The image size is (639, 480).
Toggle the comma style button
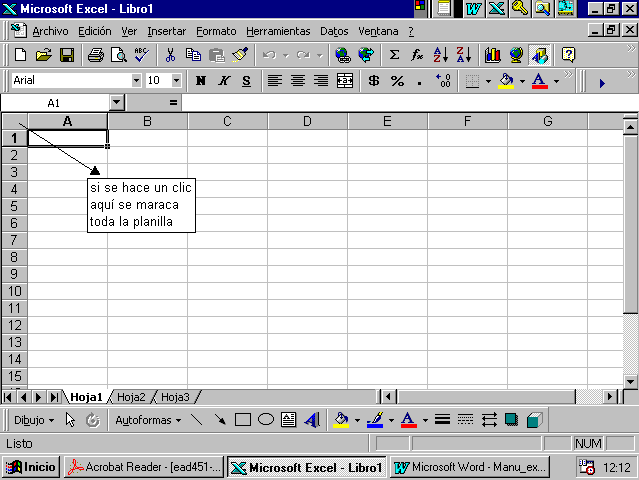420,81
